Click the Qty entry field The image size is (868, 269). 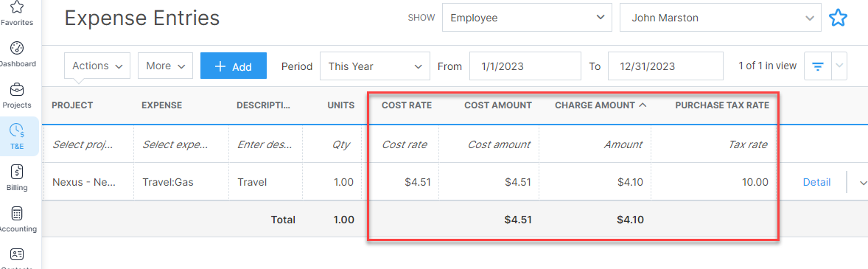click(332, 144)
